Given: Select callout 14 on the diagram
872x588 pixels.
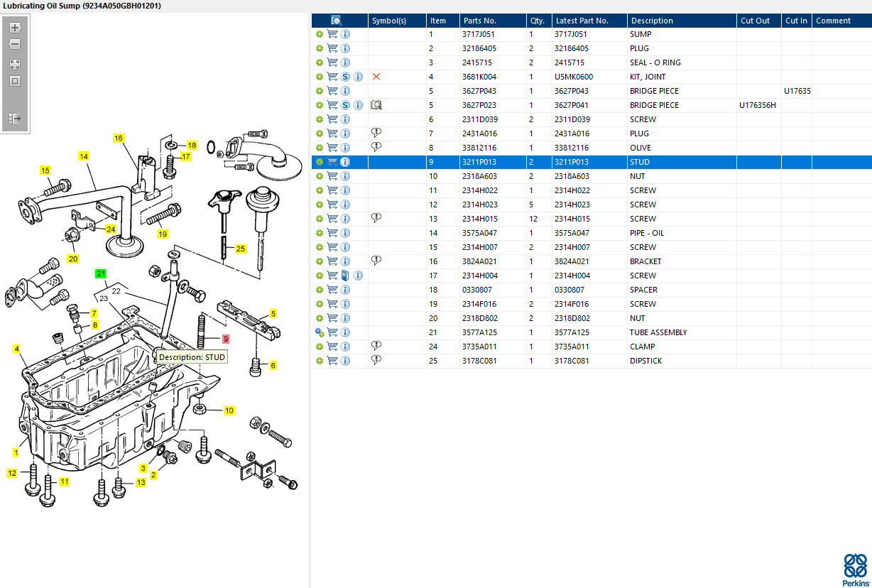Looking at the screenshot, I should [x=83, y=156].
